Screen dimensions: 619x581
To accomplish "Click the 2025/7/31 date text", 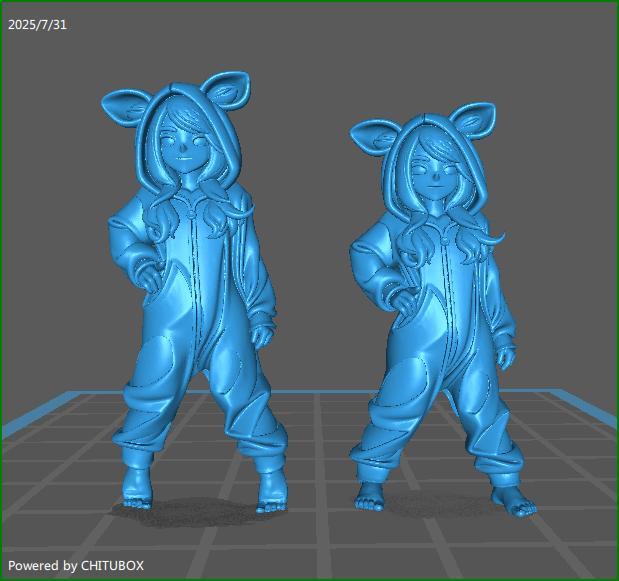I will pos(38,25).
